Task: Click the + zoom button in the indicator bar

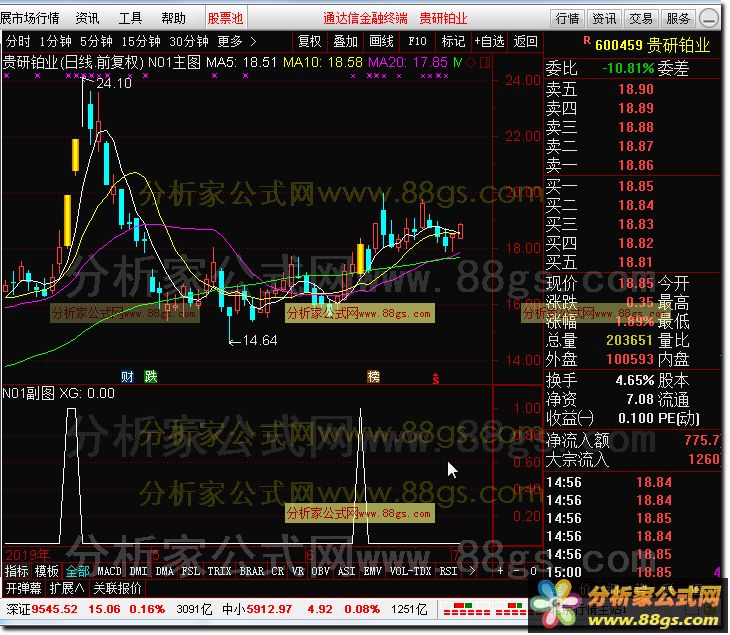Action: (500, 571)
